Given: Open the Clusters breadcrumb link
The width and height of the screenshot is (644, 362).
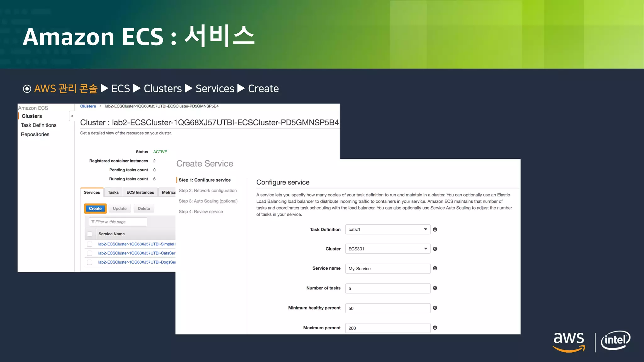Looking at the screenshot, I should (88, 106).
